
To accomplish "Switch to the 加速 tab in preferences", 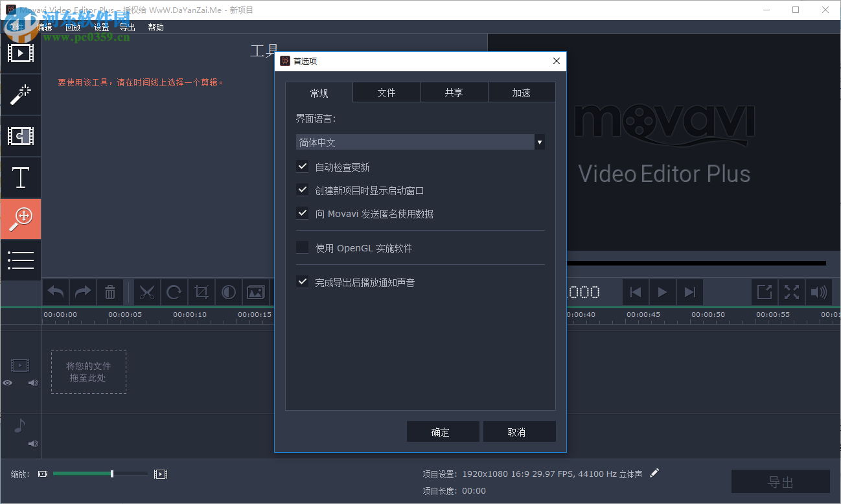I will click(522, 92).
